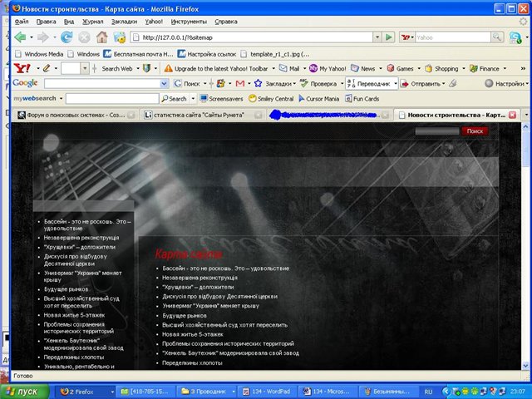Open the Настройка ссылок bookmark
The height and width of the screenshot is (399, 532).
pyautogui.click(x=207, y=54)
